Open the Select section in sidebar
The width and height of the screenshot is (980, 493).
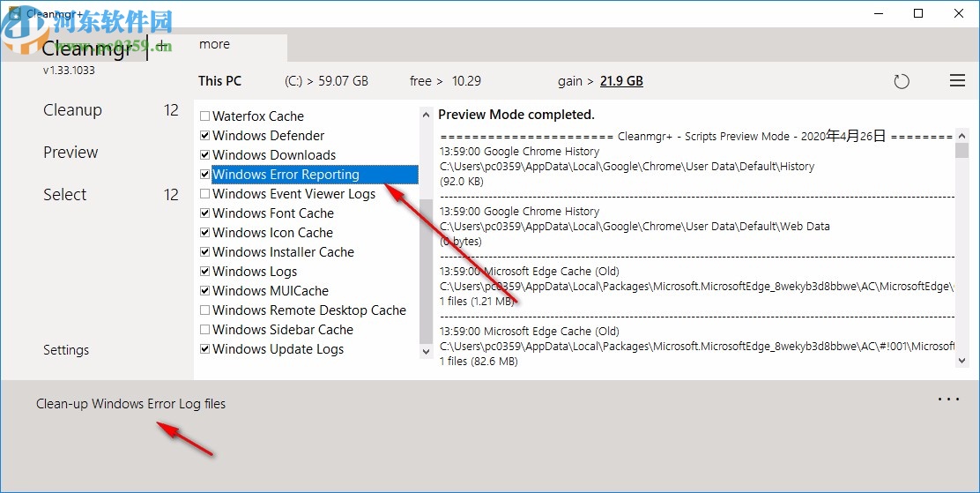pos(65,195)
